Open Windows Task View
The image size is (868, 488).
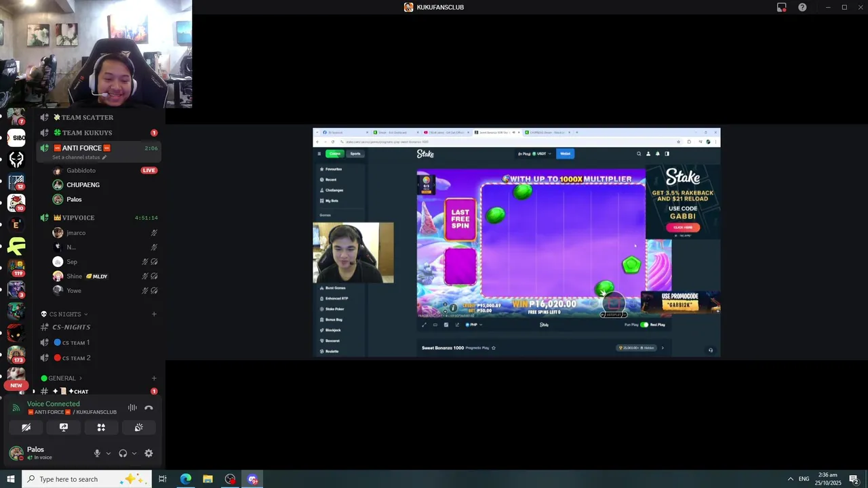(163, 479)
